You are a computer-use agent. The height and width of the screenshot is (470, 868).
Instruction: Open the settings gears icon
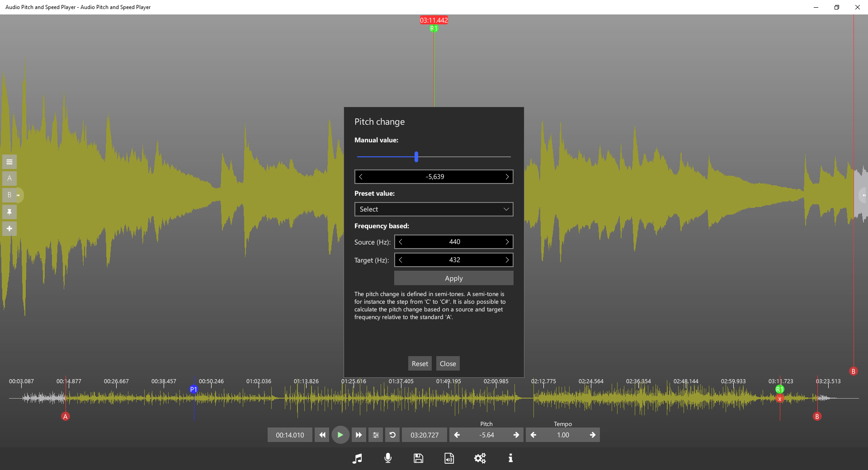pos(480,458)
